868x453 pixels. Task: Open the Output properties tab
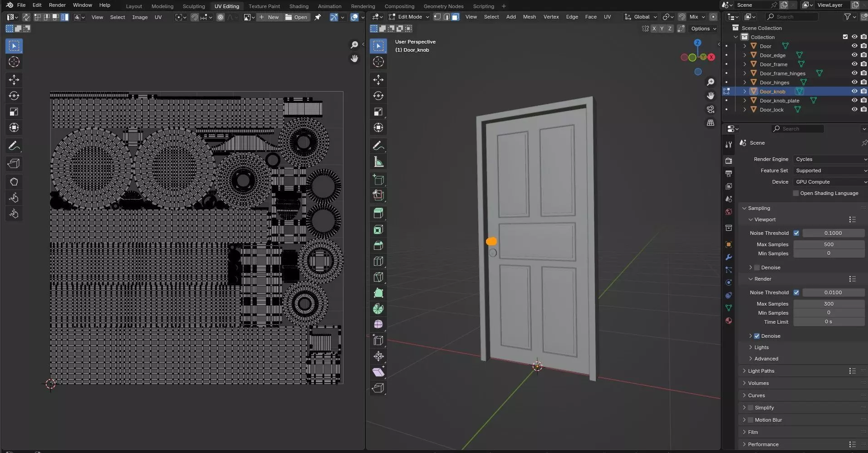729,174
